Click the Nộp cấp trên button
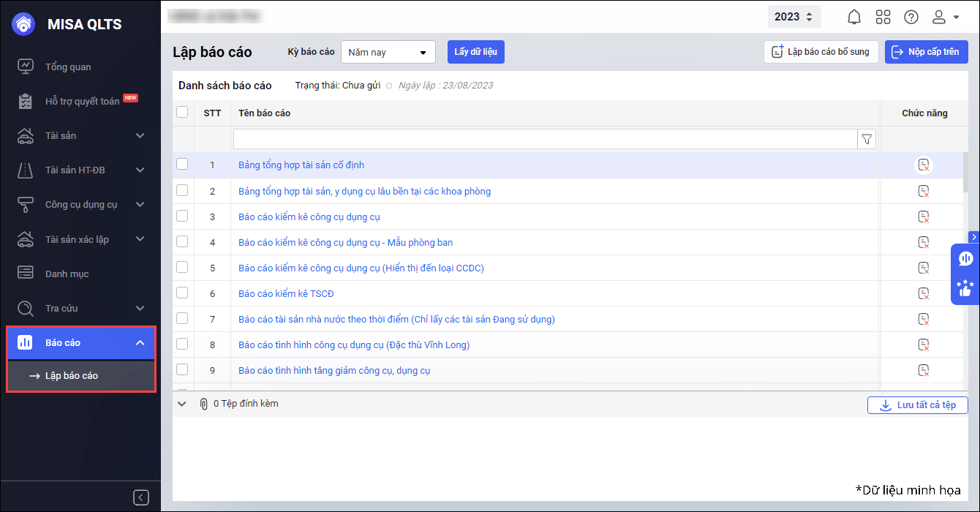 click(927, 52)
